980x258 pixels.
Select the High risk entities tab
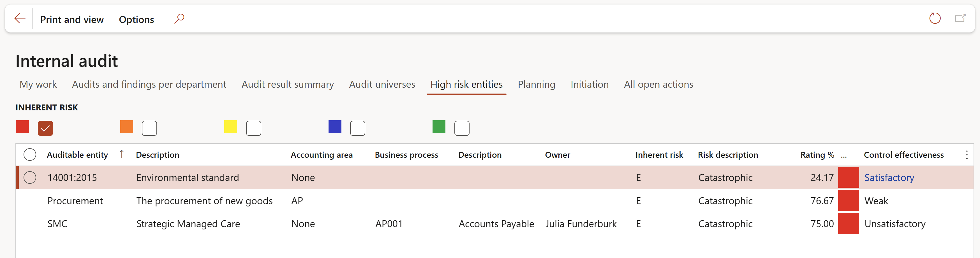tap(466, 84)
